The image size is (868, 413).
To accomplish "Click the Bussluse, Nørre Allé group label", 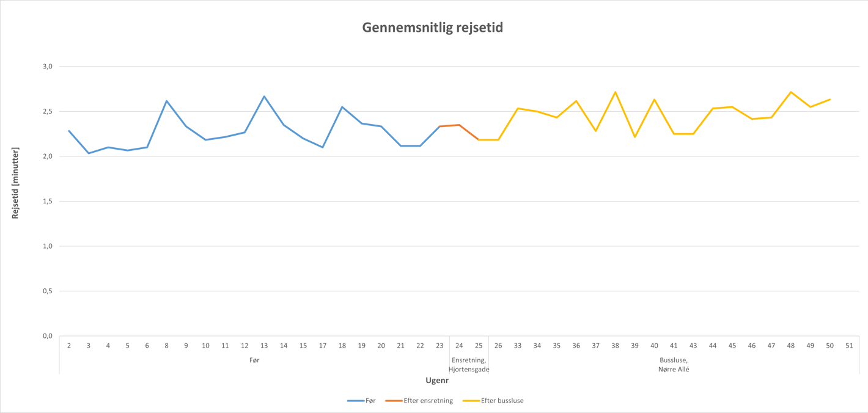I will coord(674,365).
